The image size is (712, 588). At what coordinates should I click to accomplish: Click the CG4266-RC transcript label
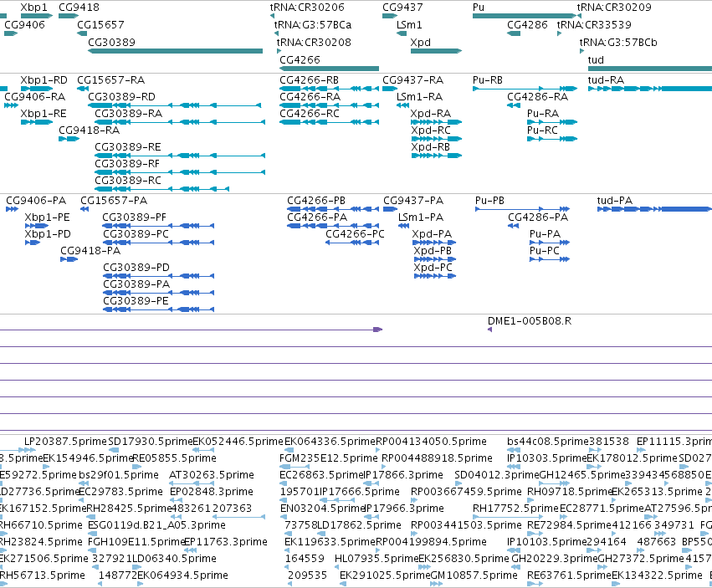coord(310,114)
